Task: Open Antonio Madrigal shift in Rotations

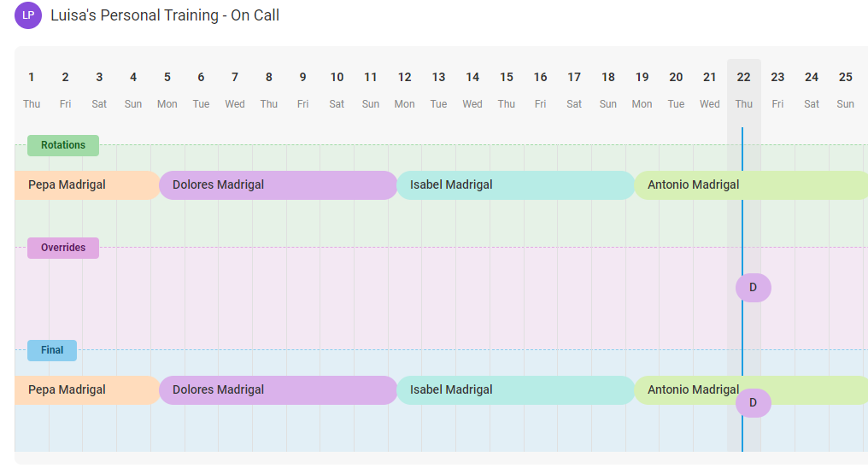Action: tap(751, 184)
